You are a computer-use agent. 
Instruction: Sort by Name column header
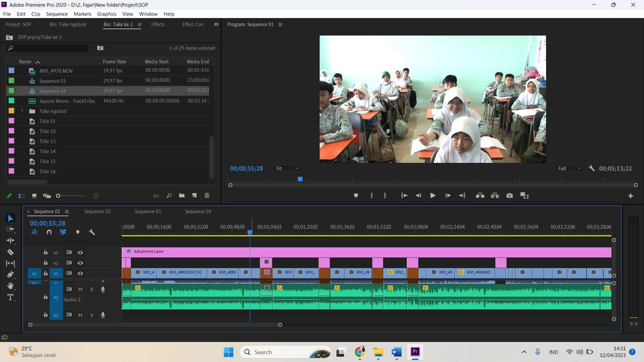pyautogui.click(x=25, y=62)
